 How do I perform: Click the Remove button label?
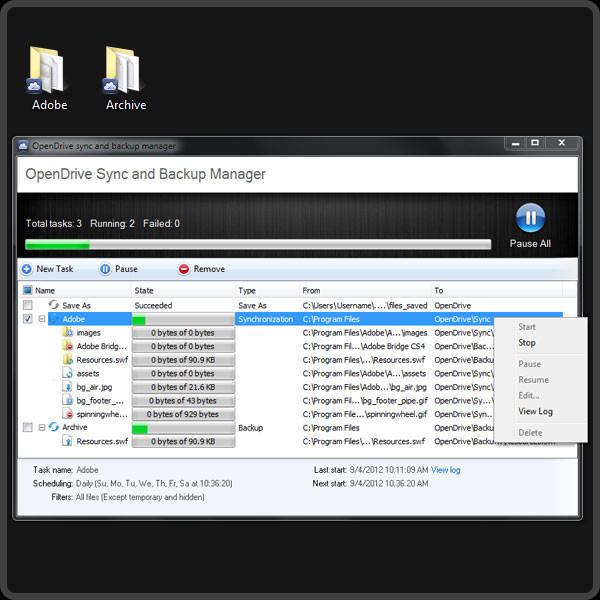pyautogui.click(x=209, y=269)
